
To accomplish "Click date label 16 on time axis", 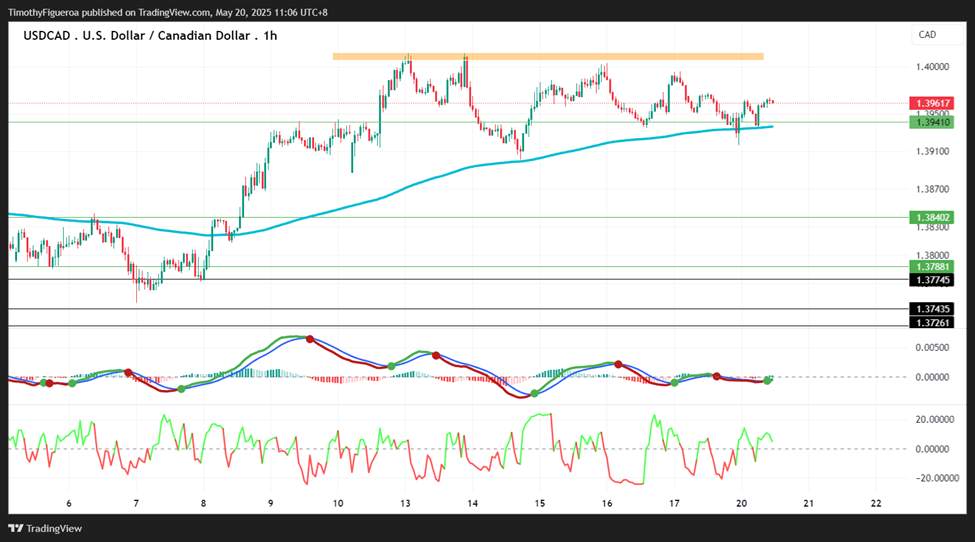I will pyautogui.click(x=607, y=503).
